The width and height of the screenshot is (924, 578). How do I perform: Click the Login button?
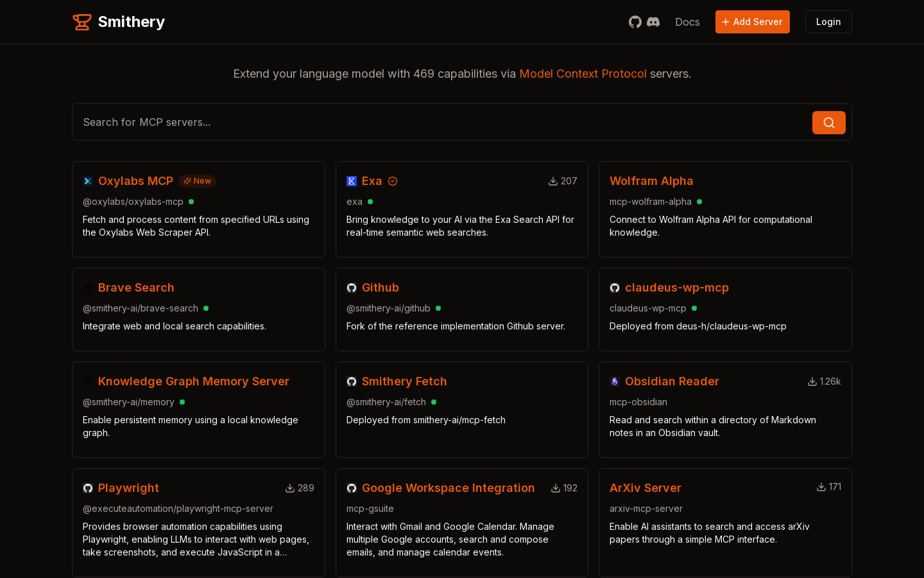pos(828,22)
